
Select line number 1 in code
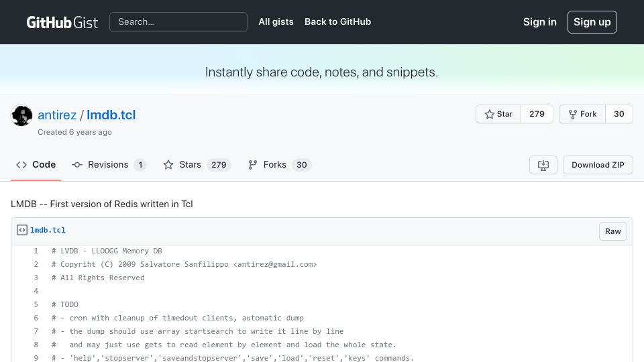pos(36,251)
